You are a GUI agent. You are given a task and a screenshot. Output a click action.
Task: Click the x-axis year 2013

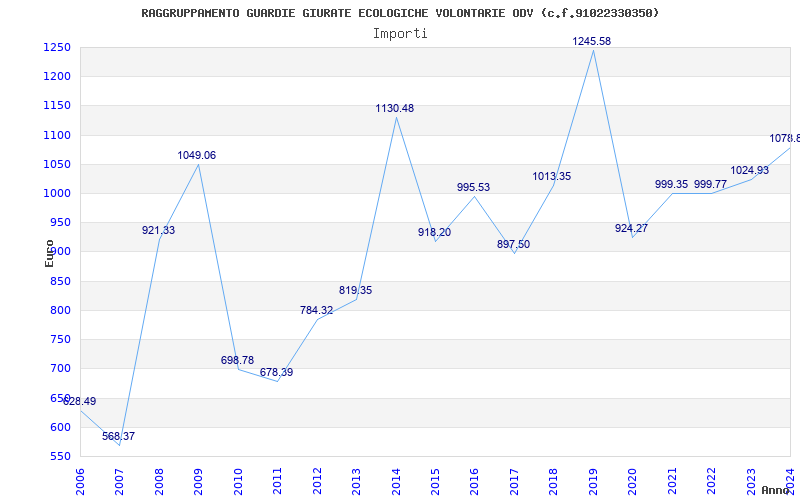356,482
